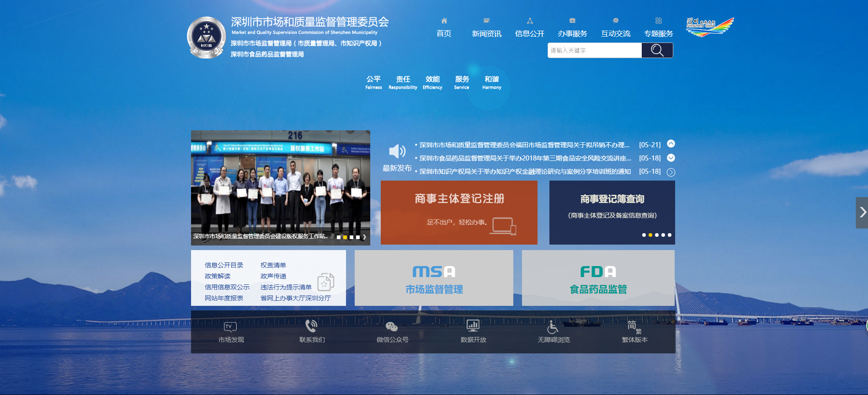Screen dimensions: 868x395
Task: Select the first dot on the photo carousel
Action: pos(339,237)
